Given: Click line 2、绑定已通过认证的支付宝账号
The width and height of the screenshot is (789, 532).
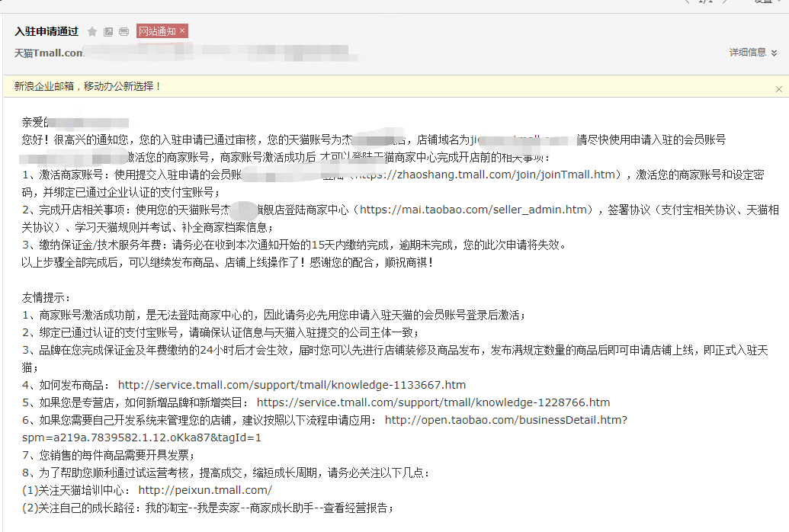Looking at the screenshot, I should tap(220, 332).
